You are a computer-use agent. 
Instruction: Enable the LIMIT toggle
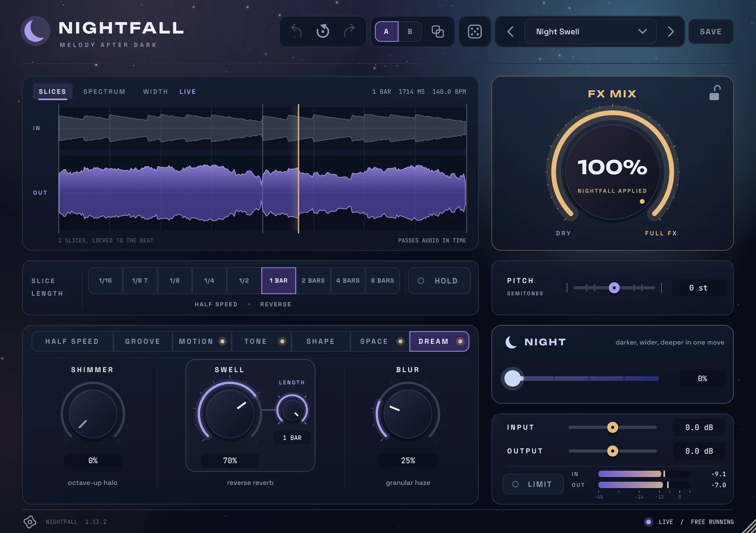[533, 484]
